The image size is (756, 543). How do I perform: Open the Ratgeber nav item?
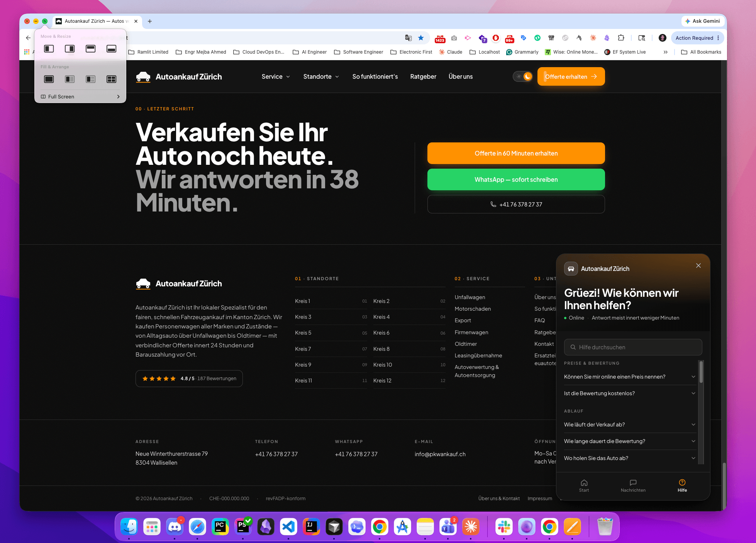(423, 76)
